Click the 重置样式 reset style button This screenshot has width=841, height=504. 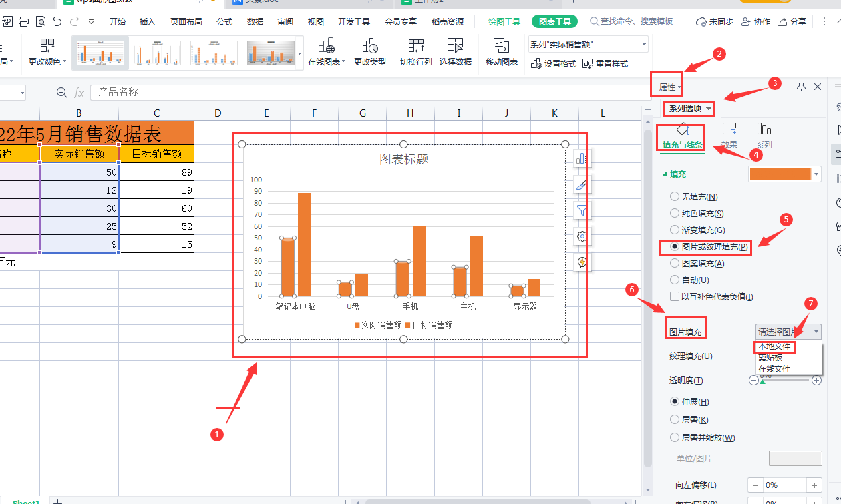[x=605, y=64]
